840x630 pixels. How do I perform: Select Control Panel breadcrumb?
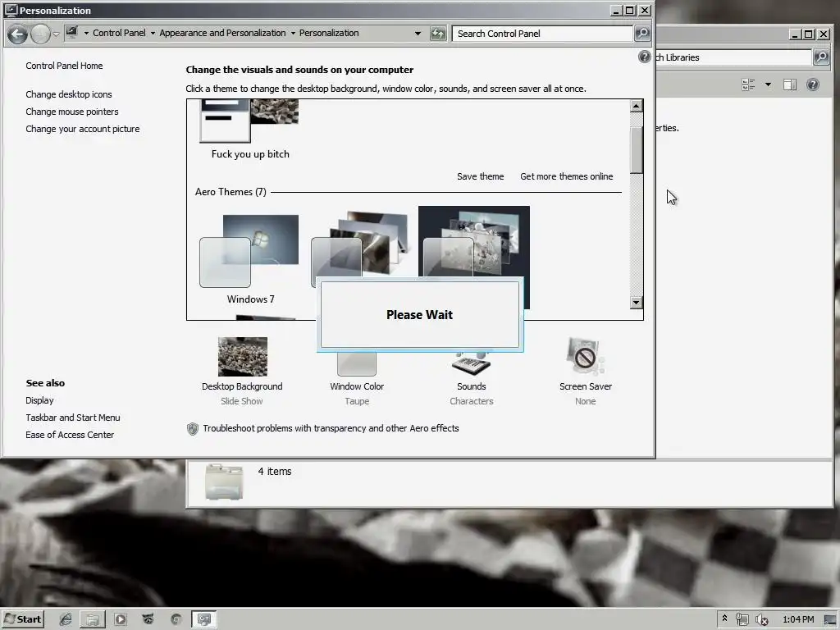coord(119,33)
